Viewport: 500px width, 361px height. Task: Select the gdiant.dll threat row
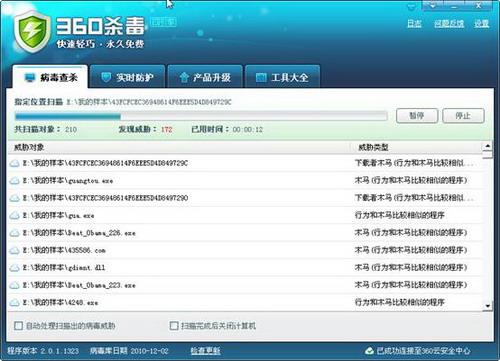coord(245,268)
